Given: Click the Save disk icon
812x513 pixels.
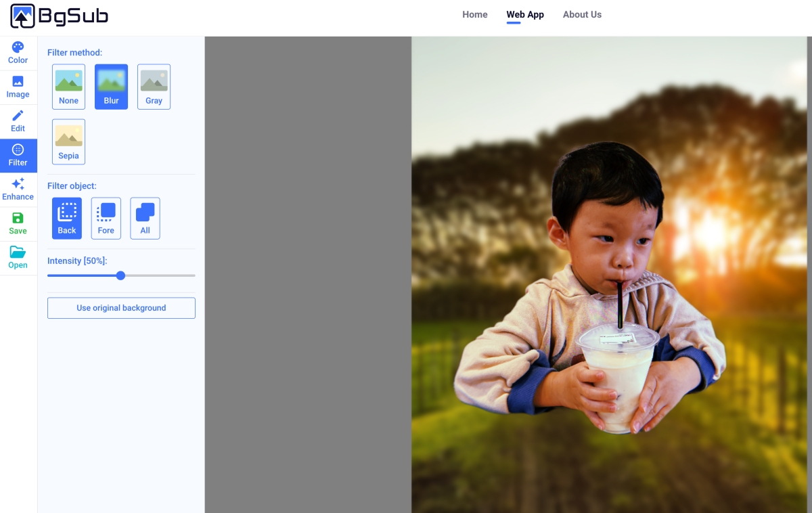Looking at the screenshot, I should tap(18, 218).
